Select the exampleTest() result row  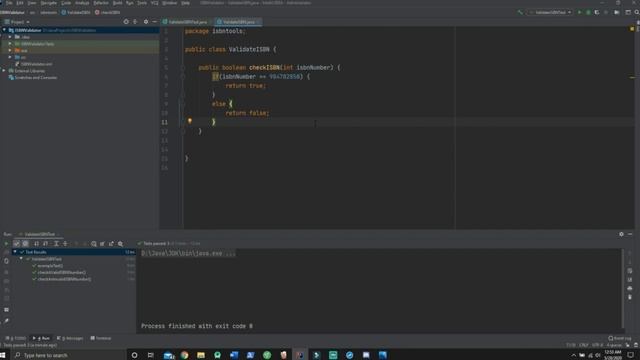coord(50,266)
